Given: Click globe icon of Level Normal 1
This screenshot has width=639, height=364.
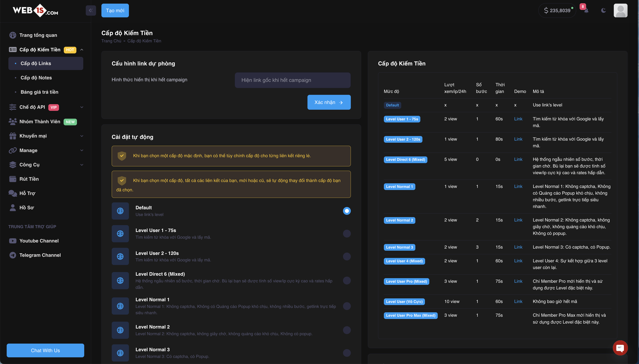Looking at the screenshot, I should coord(120,306).
